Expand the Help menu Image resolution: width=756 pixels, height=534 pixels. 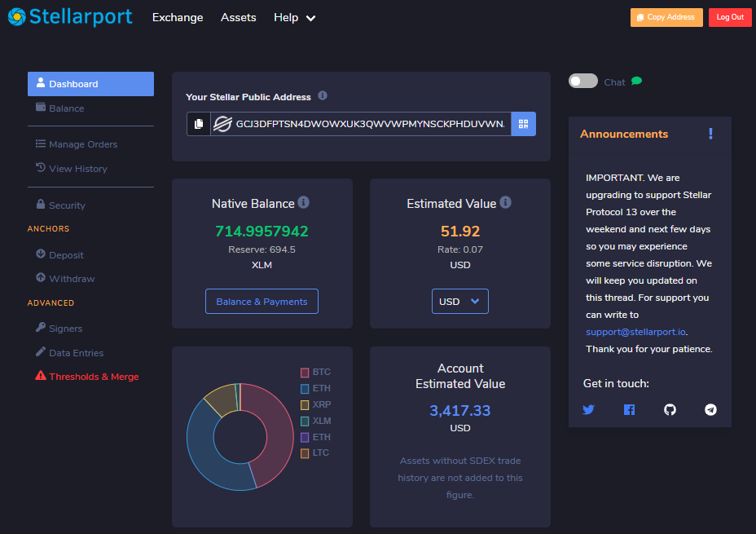click(x=294, y=17)
